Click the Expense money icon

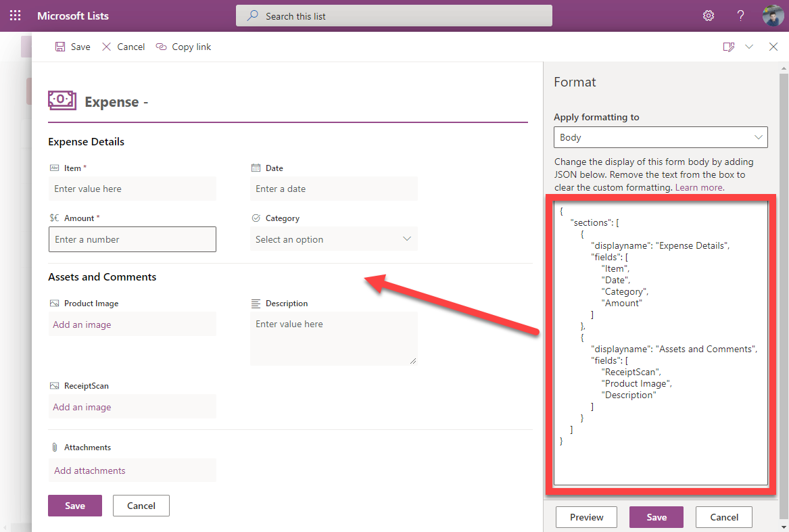pyautogui.click(x=62, y=101)
